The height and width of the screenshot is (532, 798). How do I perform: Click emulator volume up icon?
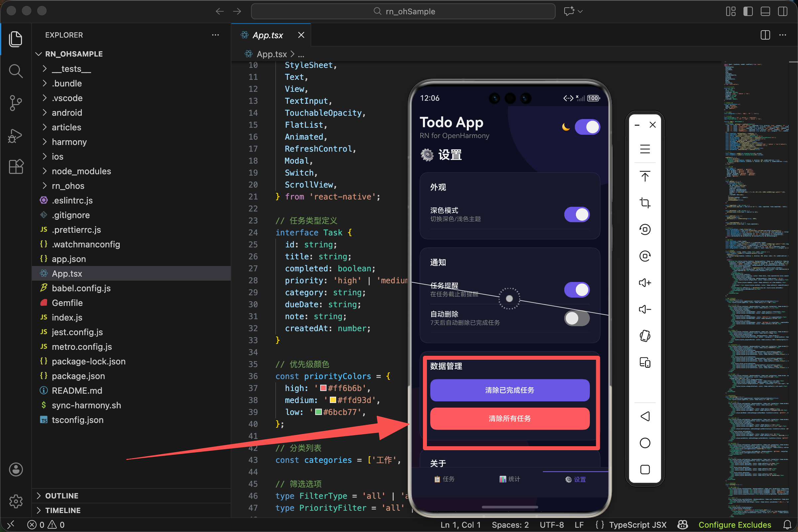click(x=645, y=283)
